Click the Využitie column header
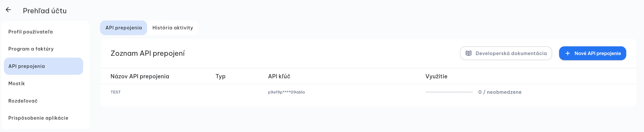This screenshot has height=132, width=644. [x=436, y=77]
